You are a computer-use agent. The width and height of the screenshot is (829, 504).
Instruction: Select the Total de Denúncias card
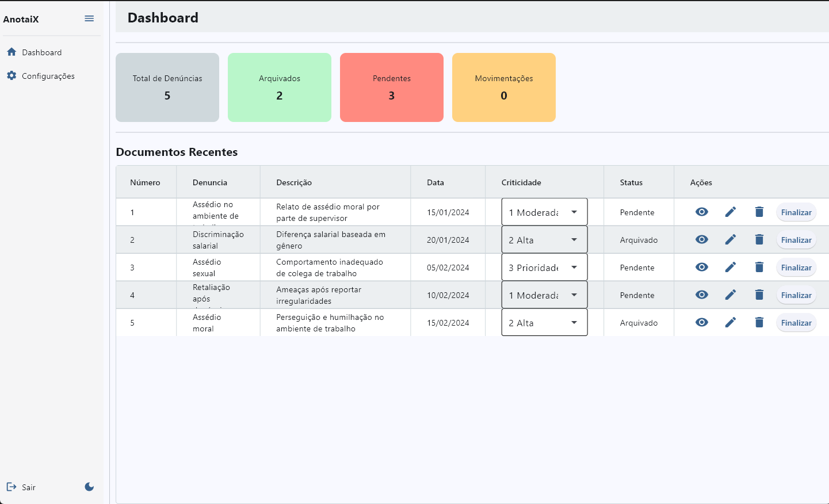(167, 87)
